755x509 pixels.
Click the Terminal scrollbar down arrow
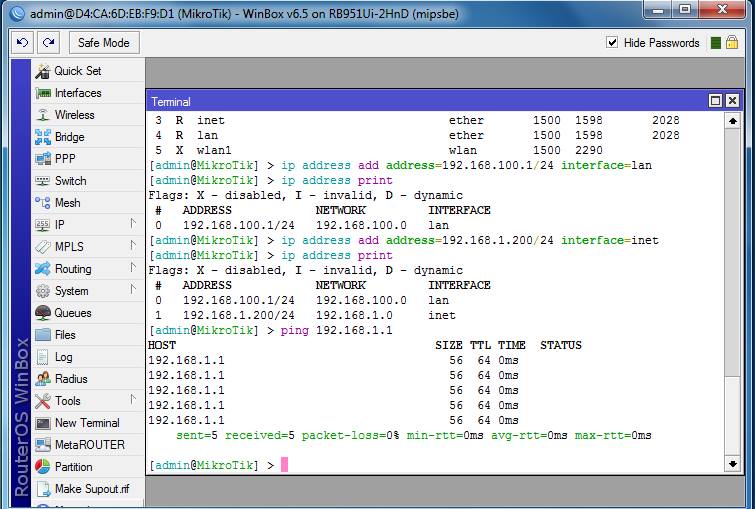[732, 464]
